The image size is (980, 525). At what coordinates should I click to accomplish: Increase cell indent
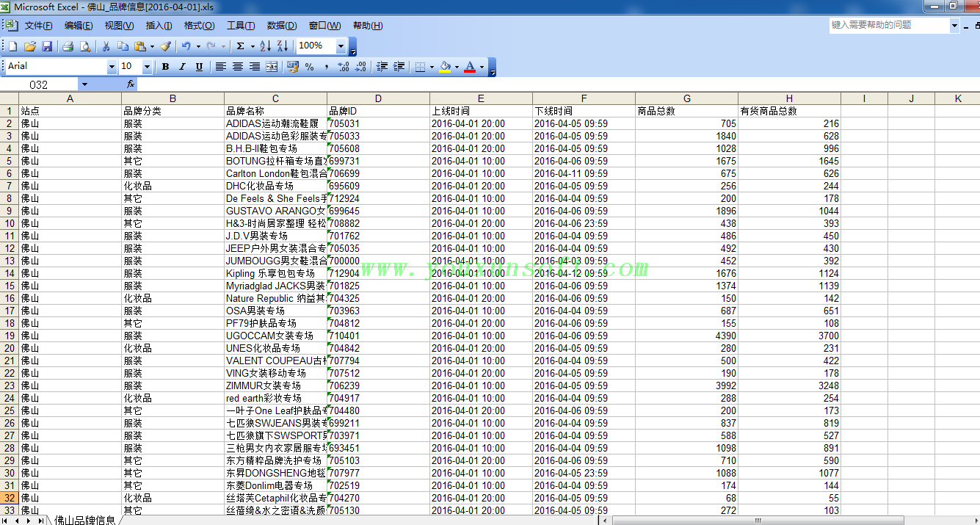click(x=399, y=67)
